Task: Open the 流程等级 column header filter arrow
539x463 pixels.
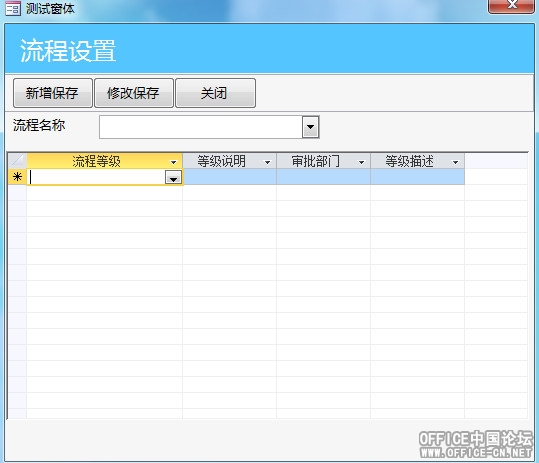Action: [x=174, y=162]
